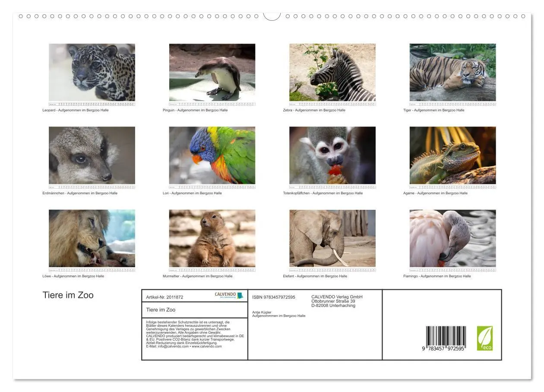The height and width of the screenshot is (392, 544).
Task: Click the squirrel monkey photo thumbnail
Action: point(332,155)
